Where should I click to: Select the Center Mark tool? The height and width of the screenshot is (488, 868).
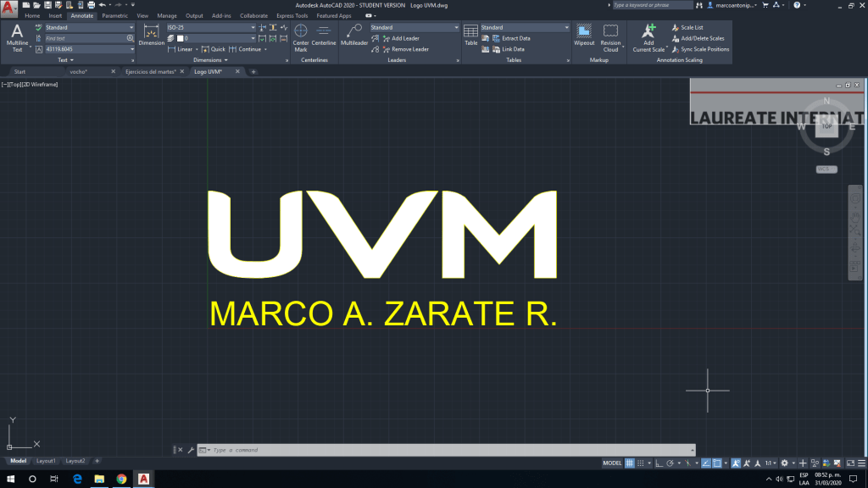301,38
